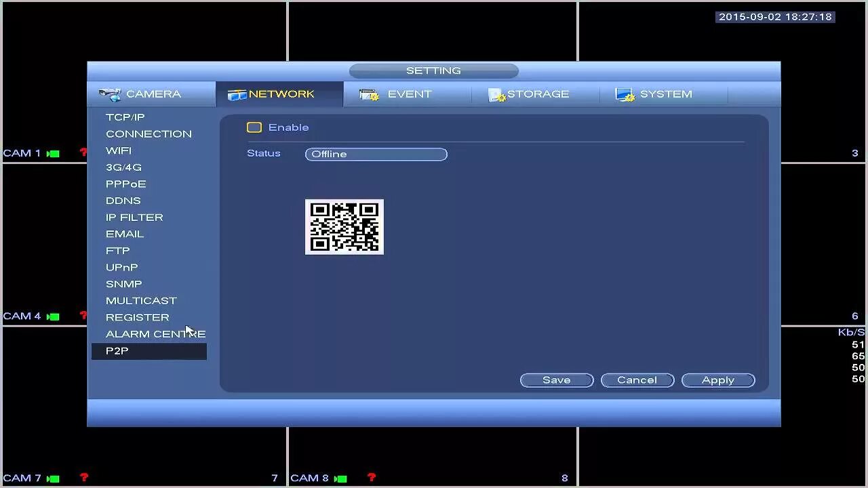The image size is (868, 488).
Task: Click the P2P QR code image
Action: pyautogui.click(x=344, y=227)
